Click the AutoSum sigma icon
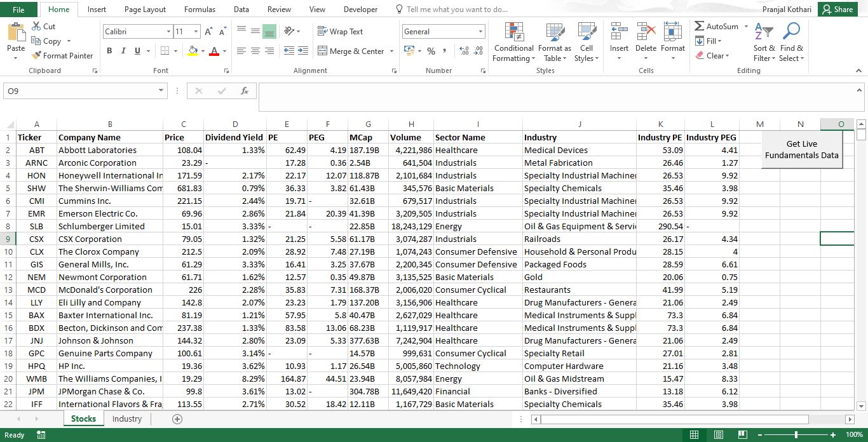 700,27
